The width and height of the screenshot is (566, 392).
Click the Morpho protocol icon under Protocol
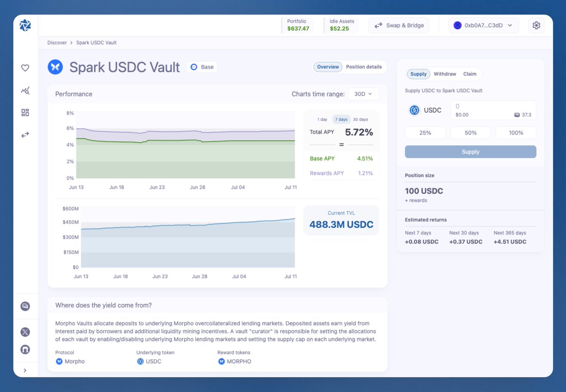(59, 361)
